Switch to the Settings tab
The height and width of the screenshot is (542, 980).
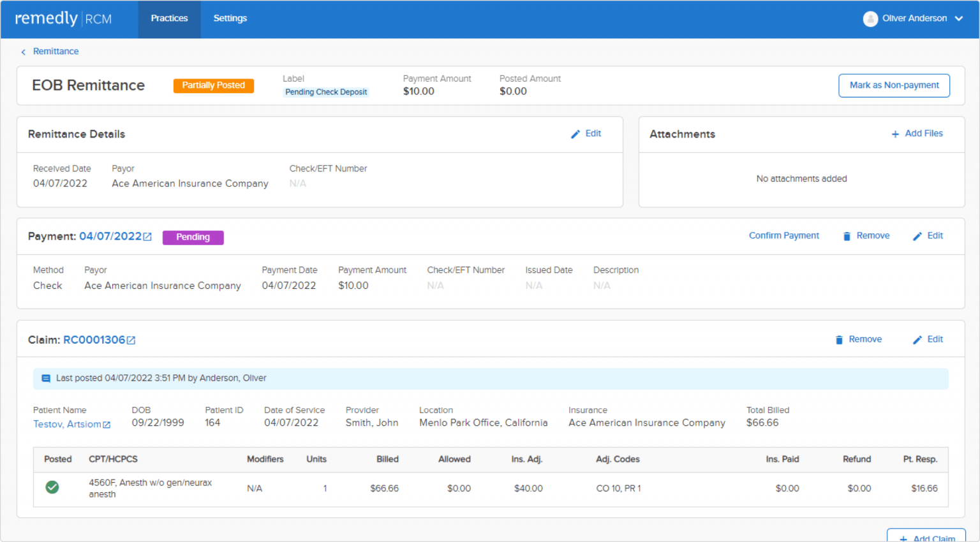230,18
